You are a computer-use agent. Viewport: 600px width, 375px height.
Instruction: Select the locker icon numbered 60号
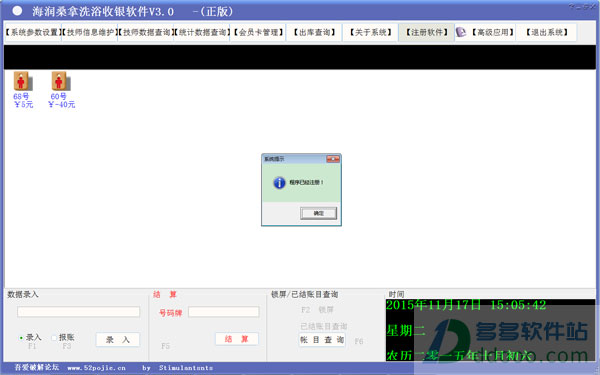click(x=61, y=81)
